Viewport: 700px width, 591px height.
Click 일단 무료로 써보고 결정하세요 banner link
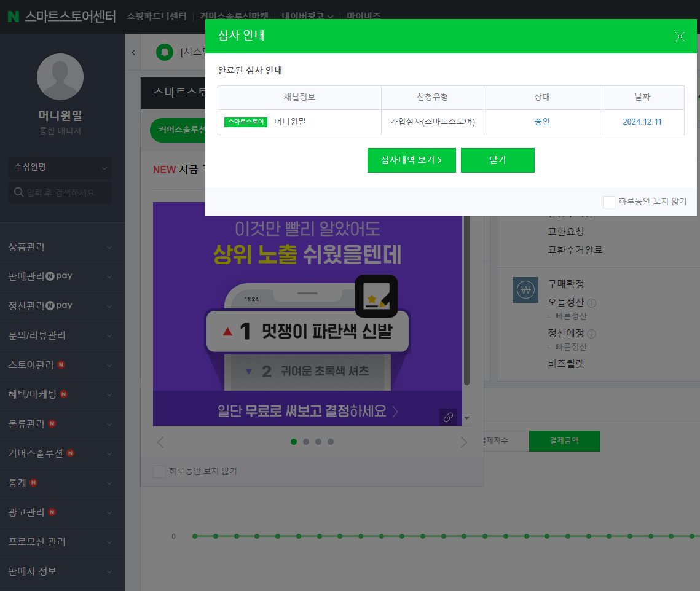point(307,410)
